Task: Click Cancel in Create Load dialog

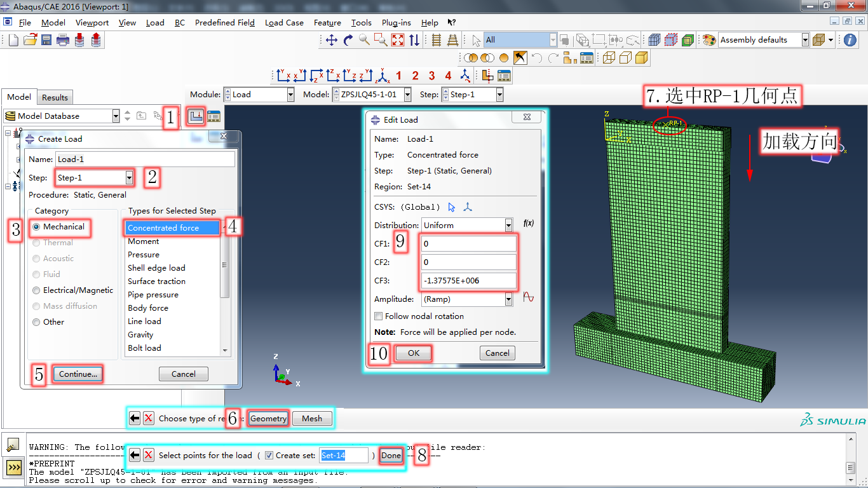Action: [x=184, y=374]
